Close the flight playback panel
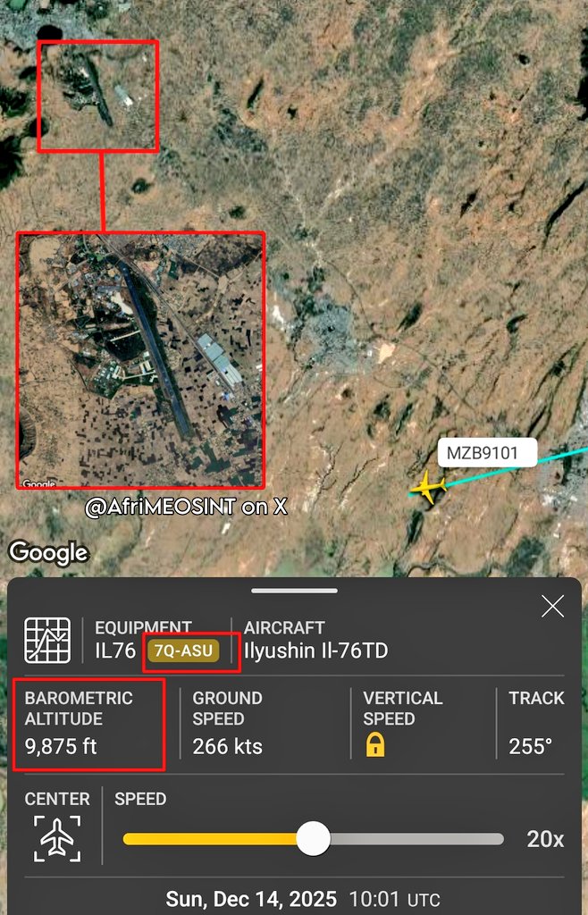 (x=552, y=607)
